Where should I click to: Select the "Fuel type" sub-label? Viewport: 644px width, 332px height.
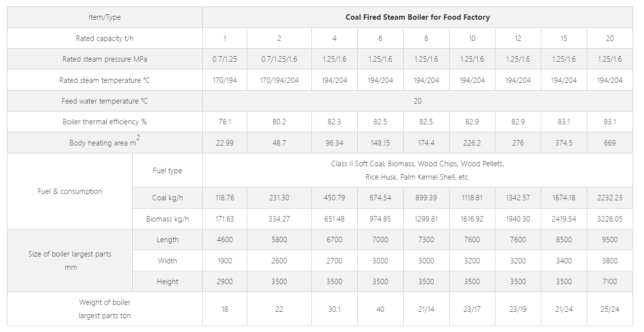pos(167,171)
